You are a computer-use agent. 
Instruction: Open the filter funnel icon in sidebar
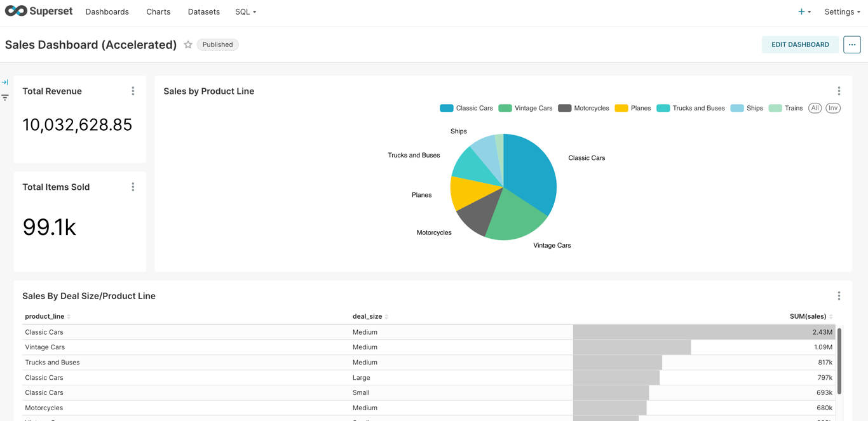5,98
